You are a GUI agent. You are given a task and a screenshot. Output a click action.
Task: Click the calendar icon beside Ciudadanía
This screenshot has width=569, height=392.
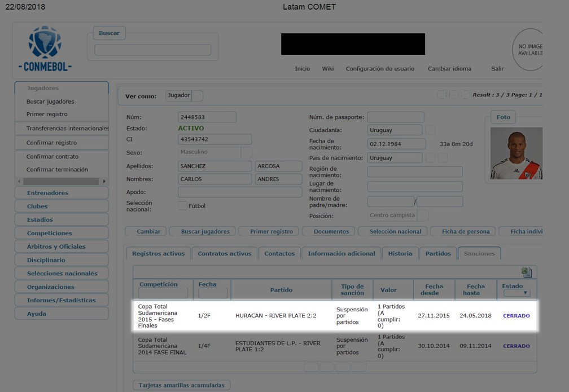[430, 130]
